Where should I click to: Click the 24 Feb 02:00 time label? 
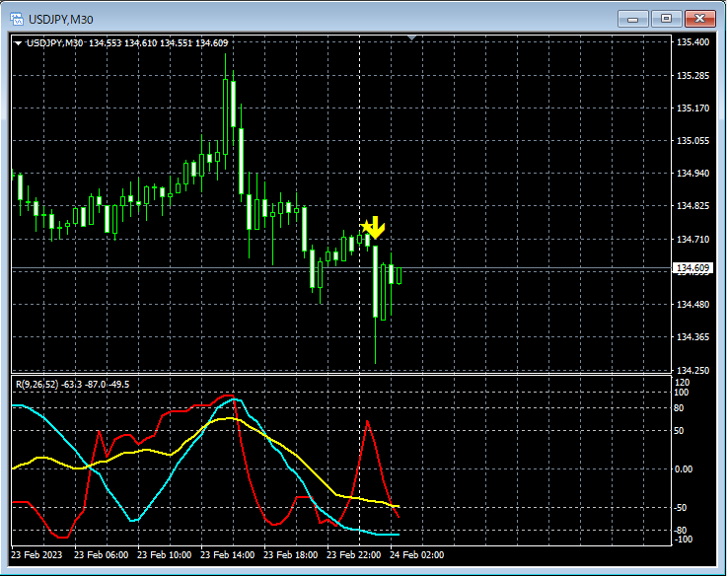(x=416, y=554)
